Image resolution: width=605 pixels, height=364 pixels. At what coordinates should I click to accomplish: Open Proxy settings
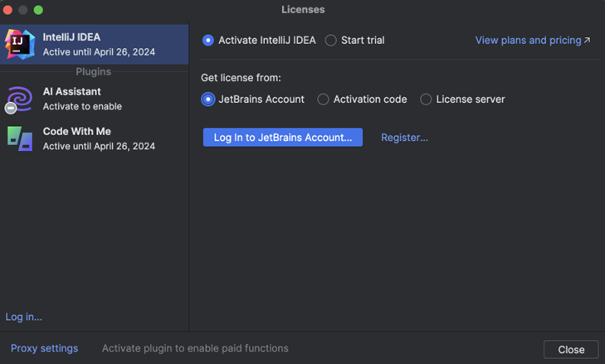point(44,348)
